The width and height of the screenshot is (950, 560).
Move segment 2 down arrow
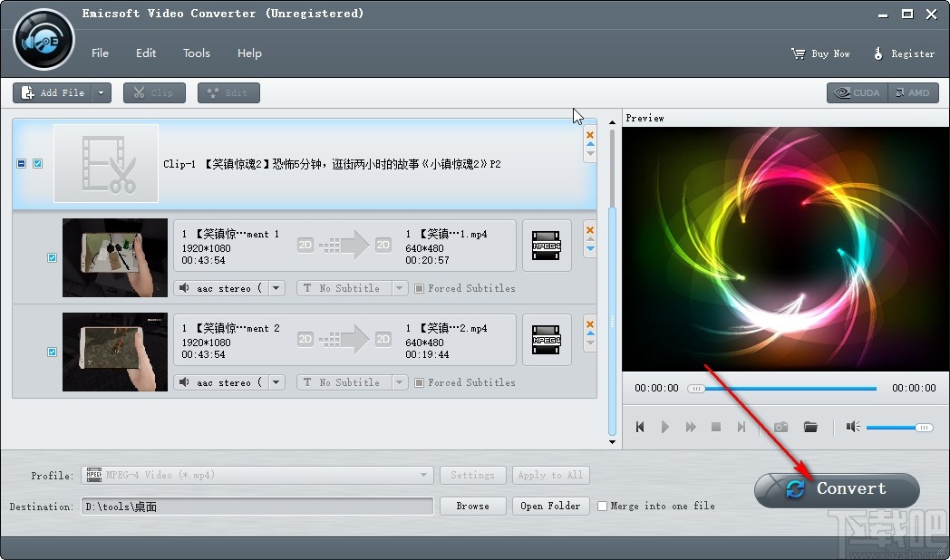[x=590, y=343]
